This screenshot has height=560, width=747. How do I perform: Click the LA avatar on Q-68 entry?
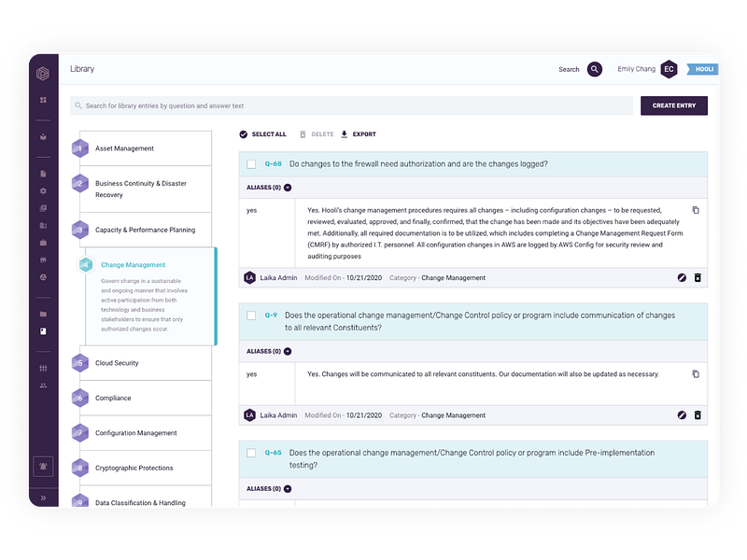tap(249, 277)
